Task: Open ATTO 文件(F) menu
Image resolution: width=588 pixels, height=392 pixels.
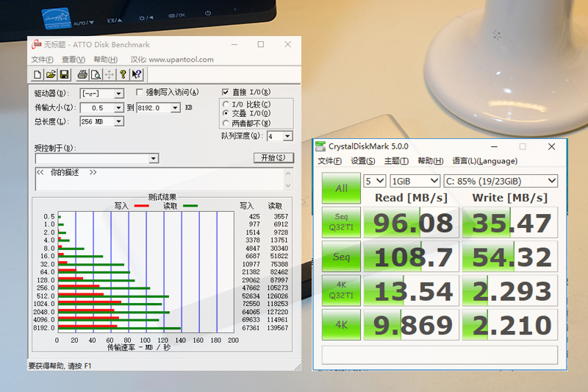Action: pos(42,60)
